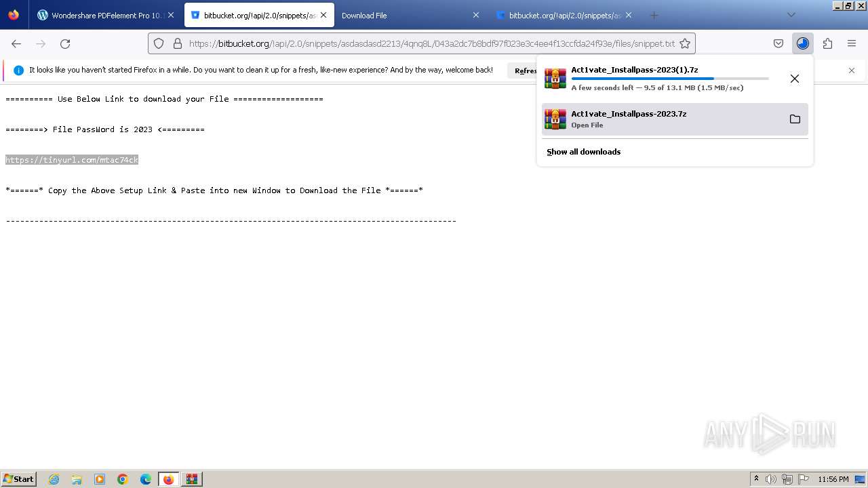This screenshot has width=868, height=488.
Task: Launch Internet Explorer from taskbar
Action: [54, 479]
